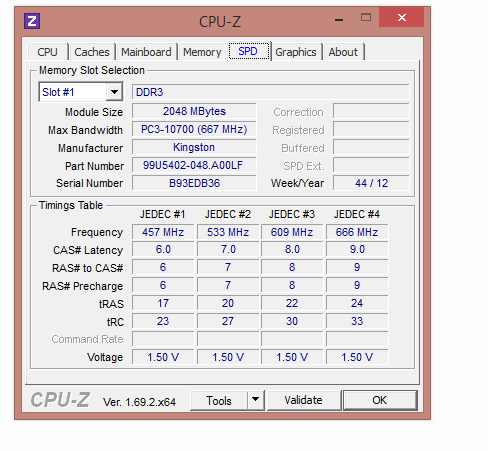
Task: Click the JEDEC #4 1.50 V voltage cell
Action: [357, 357]
